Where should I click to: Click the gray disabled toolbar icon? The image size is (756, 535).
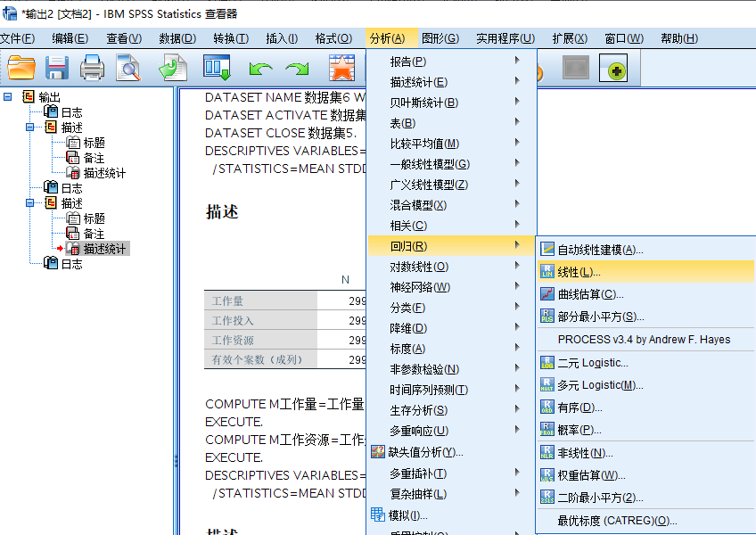(576, 68)
